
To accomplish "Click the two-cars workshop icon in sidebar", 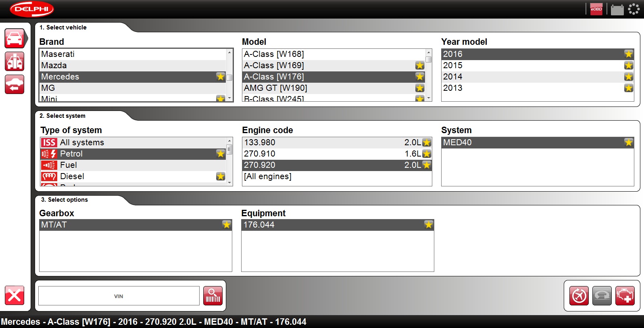I will click(15, 62).
